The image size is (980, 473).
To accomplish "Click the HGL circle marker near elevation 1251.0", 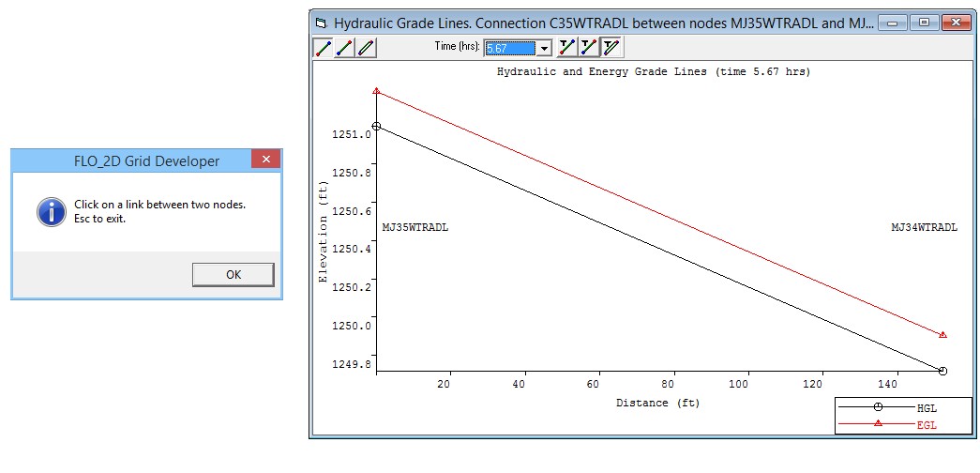I will [x=376, y=126].
